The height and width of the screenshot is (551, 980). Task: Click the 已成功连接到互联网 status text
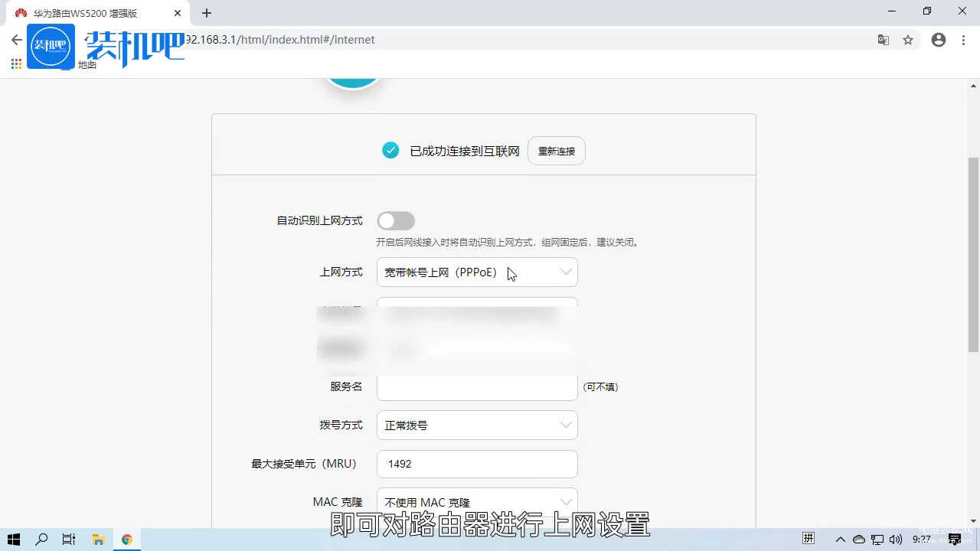tap(465, 152)
